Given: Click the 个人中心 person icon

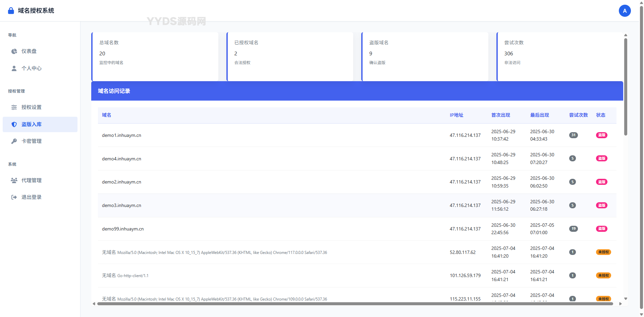Looking at the screenshot, I should (14, 68).
